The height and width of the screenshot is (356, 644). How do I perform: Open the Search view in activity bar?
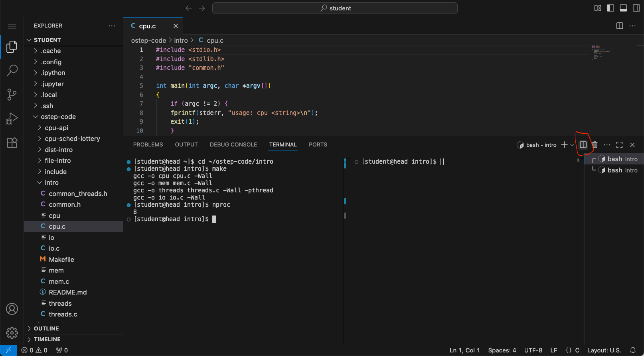coord(12,71)
